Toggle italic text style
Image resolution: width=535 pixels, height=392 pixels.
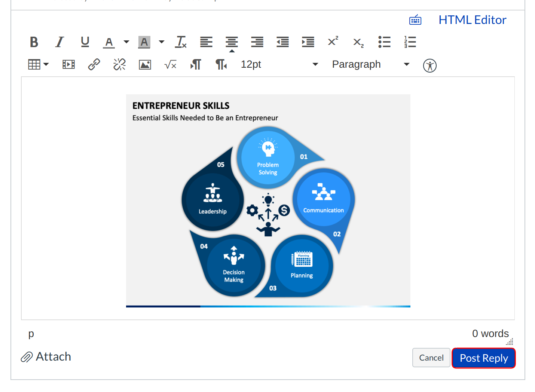59,42
